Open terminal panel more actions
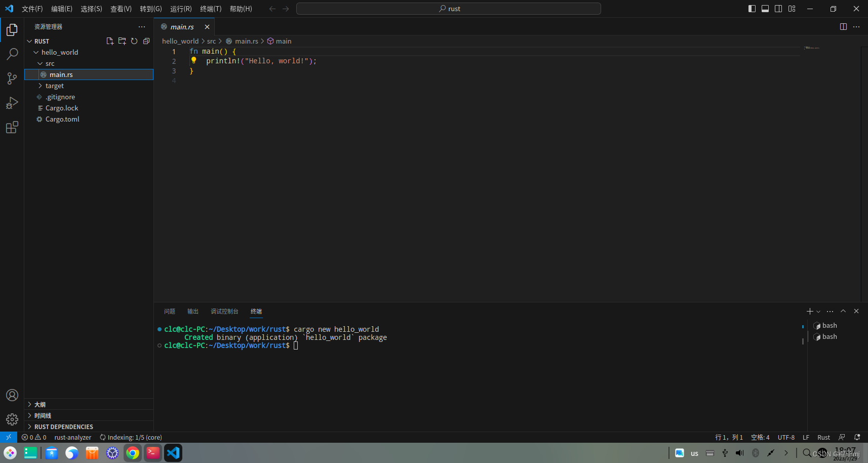The width and height of the screenshot is (868, 463). tap(830, 312)
